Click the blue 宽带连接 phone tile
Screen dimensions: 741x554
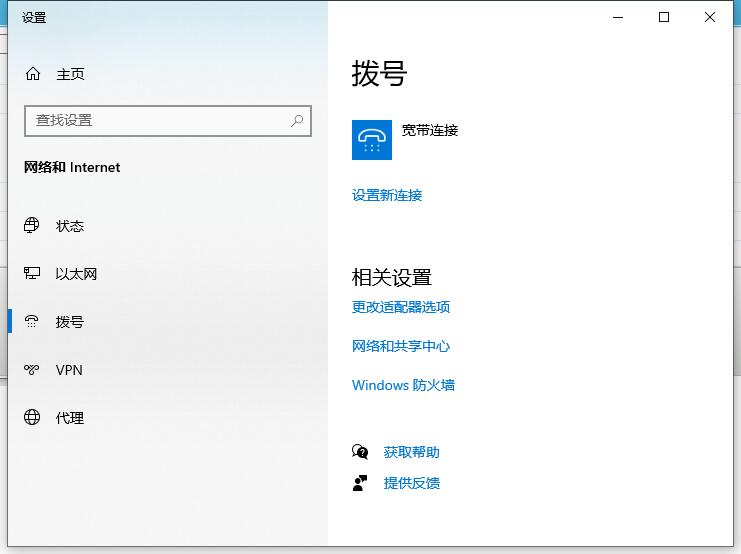click(372, 140)
